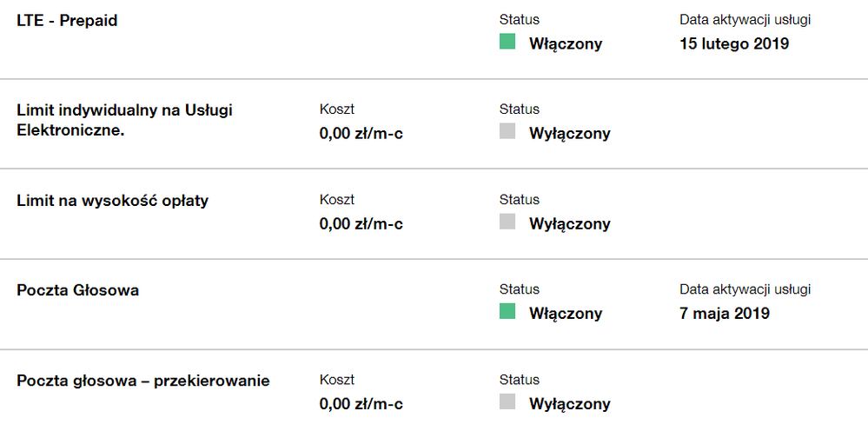Image resolution: width=868 pixels, height=431 pixels.
Task: Click activation date 7 maja 2019
Action: pos(725,314)
